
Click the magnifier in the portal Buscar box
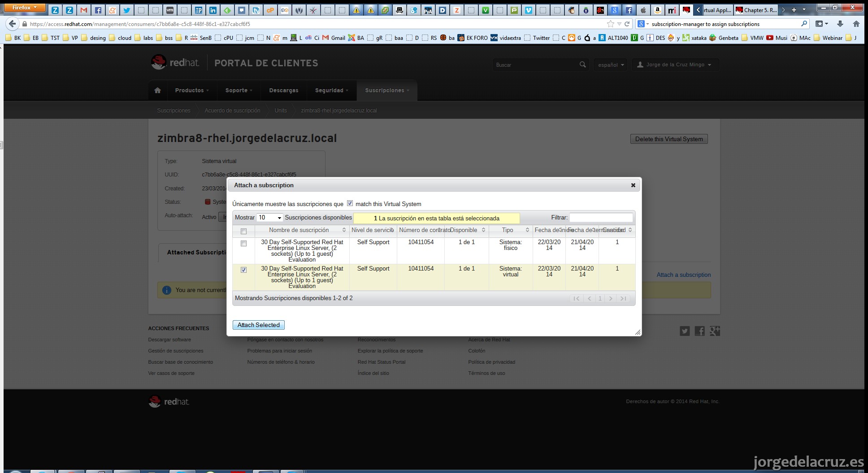[x=582, y=64]
